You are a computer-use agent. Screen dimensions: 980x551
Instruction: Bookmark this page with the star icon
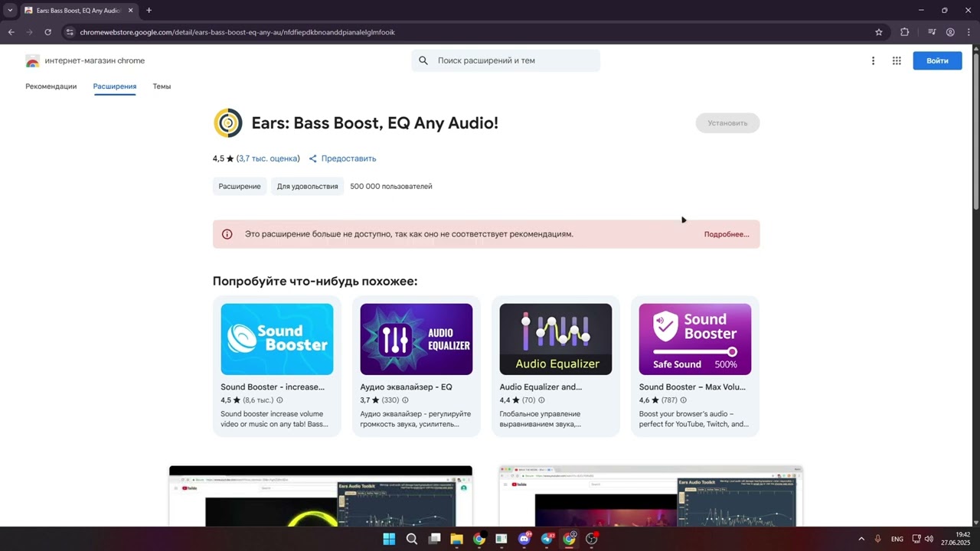pos(879,32)
